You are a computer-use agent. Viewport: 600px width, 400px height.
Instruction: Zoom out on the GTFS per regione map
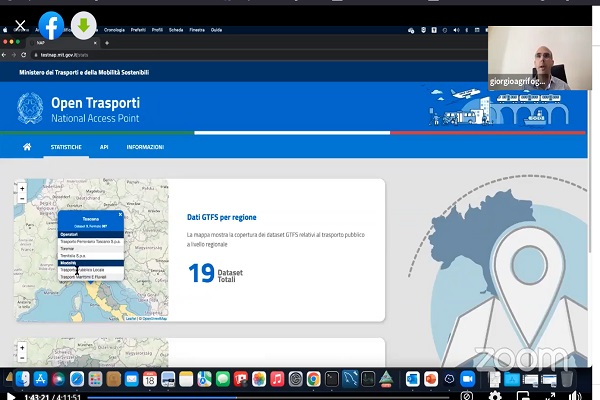click(22, 199)
